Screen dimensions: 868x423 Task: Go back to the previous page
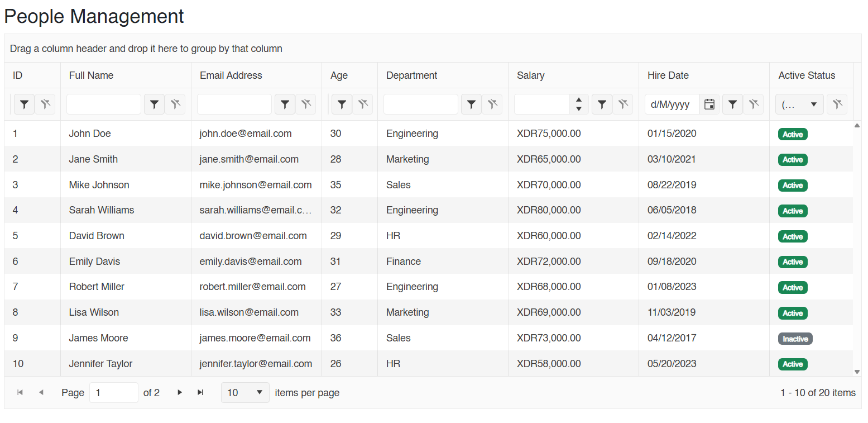41,392
